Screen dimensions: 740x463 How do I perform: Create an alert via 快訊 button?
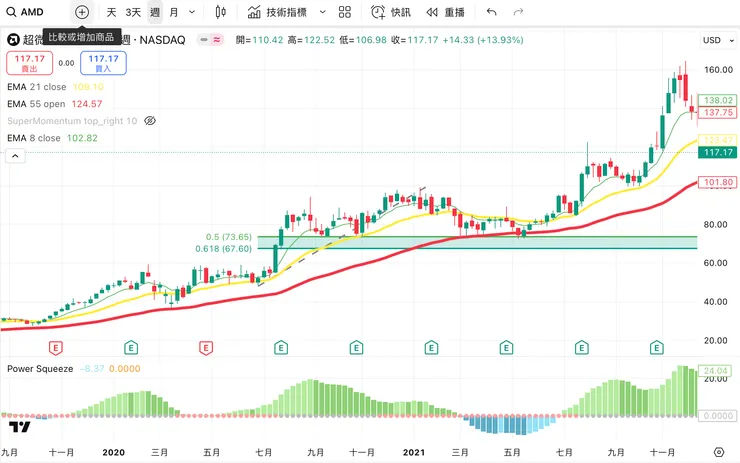click(390, 12)
